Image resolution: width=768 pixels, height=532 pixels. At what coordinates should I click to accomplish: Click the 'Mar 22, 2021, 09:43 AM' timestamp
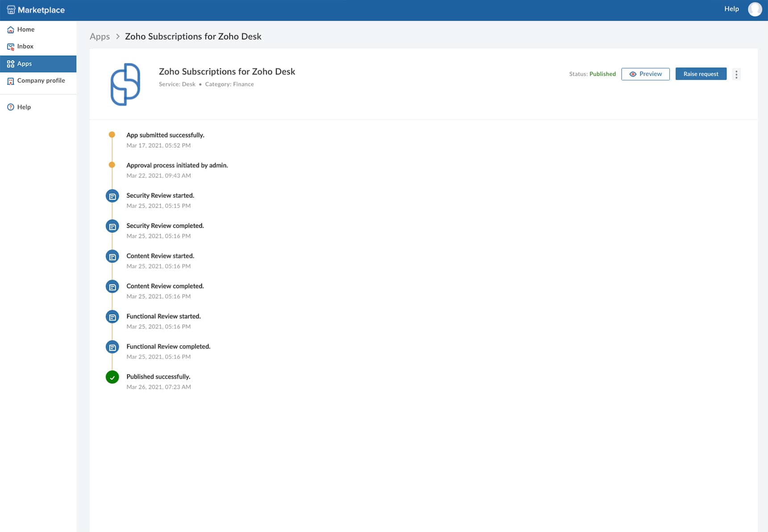(159, 176)
